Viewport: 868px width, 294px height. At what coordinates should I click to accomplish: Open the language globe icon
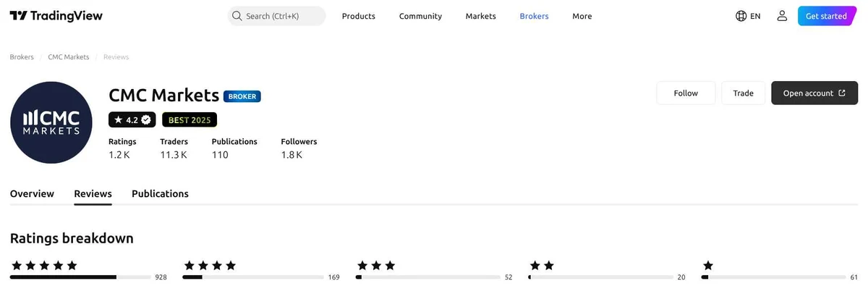click(741, 16)
